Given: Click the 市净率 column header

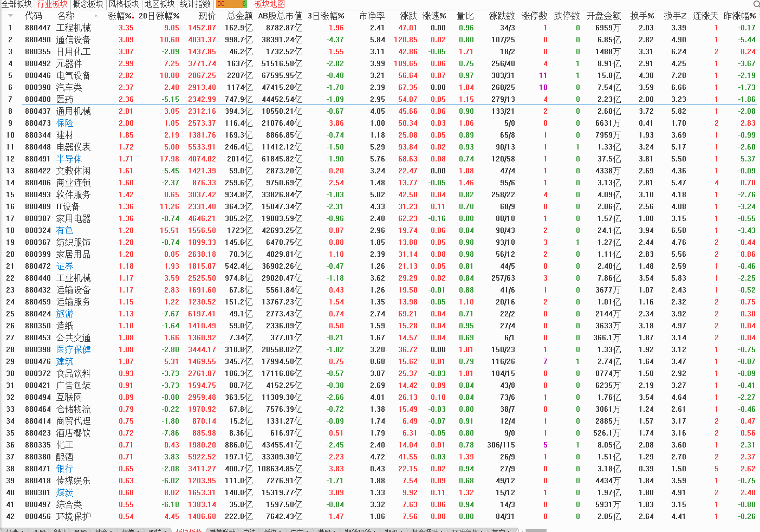Looking at the screenshot, I should click(x=372, y=16).
